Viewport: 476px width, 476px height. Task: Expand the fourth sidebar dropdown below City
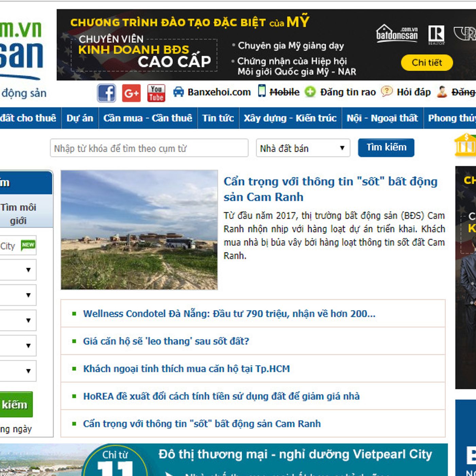click(18, 345)
